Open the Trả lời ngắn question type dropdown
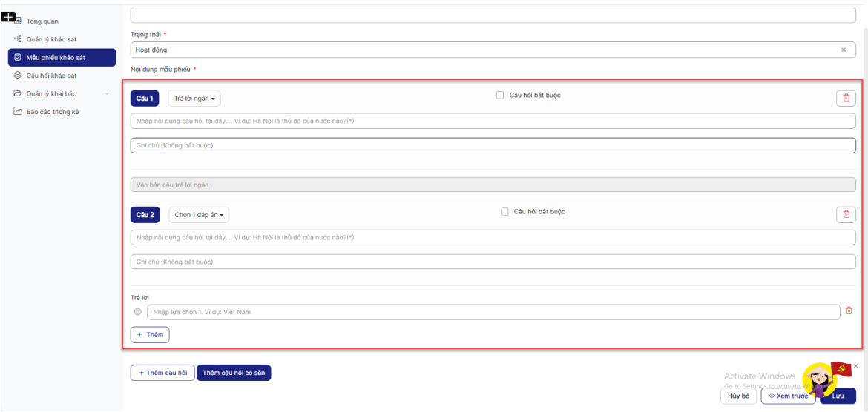This screenshot has width=868, height=412. point(194,99)
